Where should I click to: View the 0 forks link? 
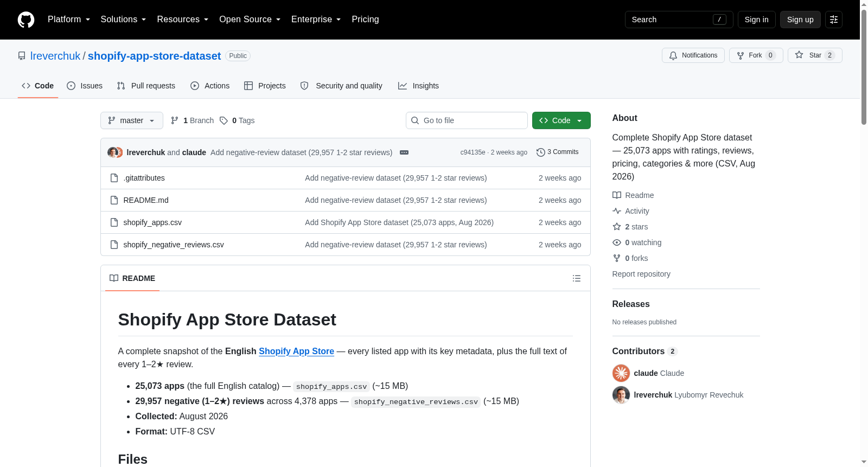[x=630, y=258]
